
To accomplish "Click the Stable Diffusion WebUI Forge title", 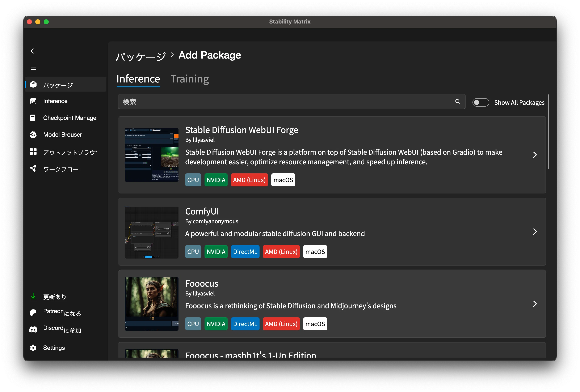I will (x=241, y=130).
